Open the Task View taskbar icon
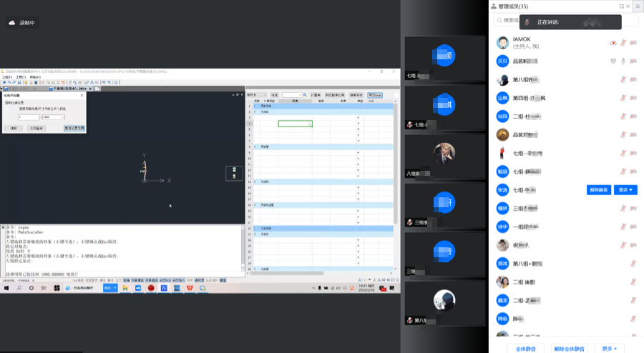This screenshot has height=353, width=644. click(44, 288)
